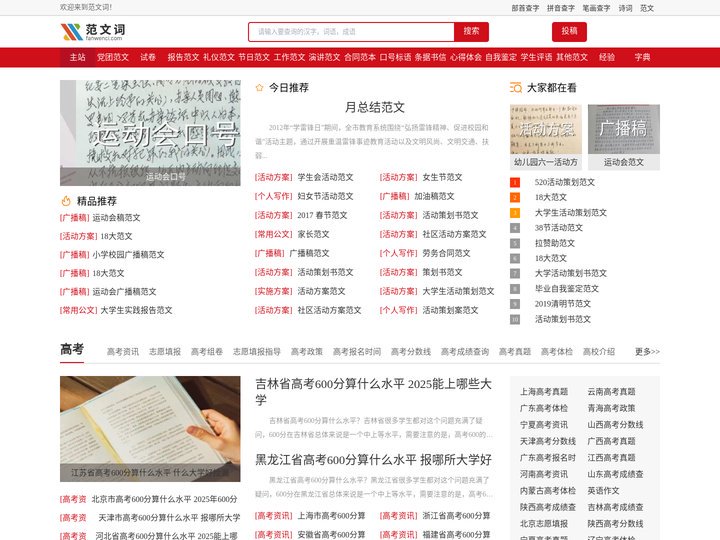Open 英语作文 sidebar link
The image size is (720, 540).
tap(603, 491)
